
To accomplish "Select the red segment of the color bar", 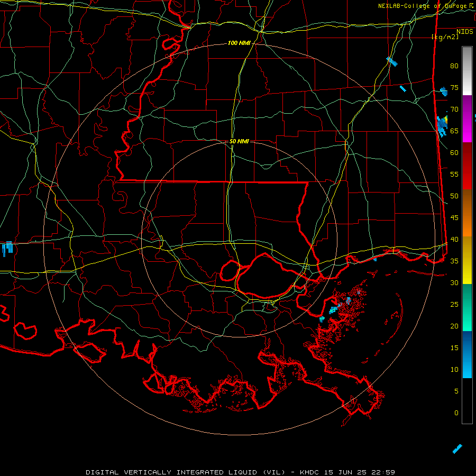I will [x=467, y=166].
